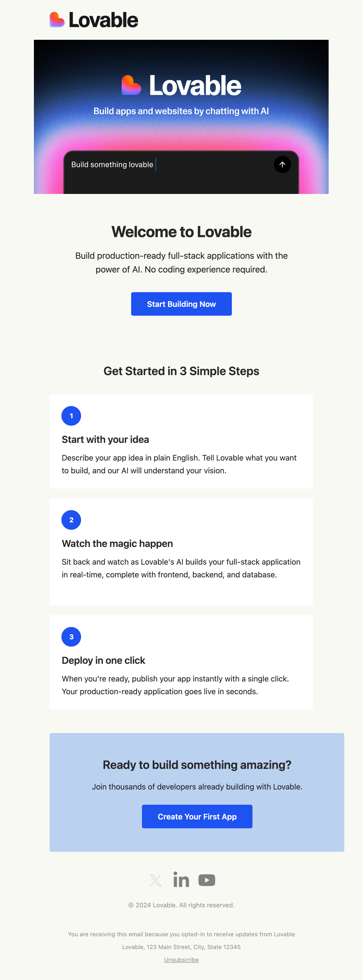Image resolution: width=363 pixels, height=980 pixels.
Task: Click the Lovable wordmark in top header
Action: coord(103,20)
